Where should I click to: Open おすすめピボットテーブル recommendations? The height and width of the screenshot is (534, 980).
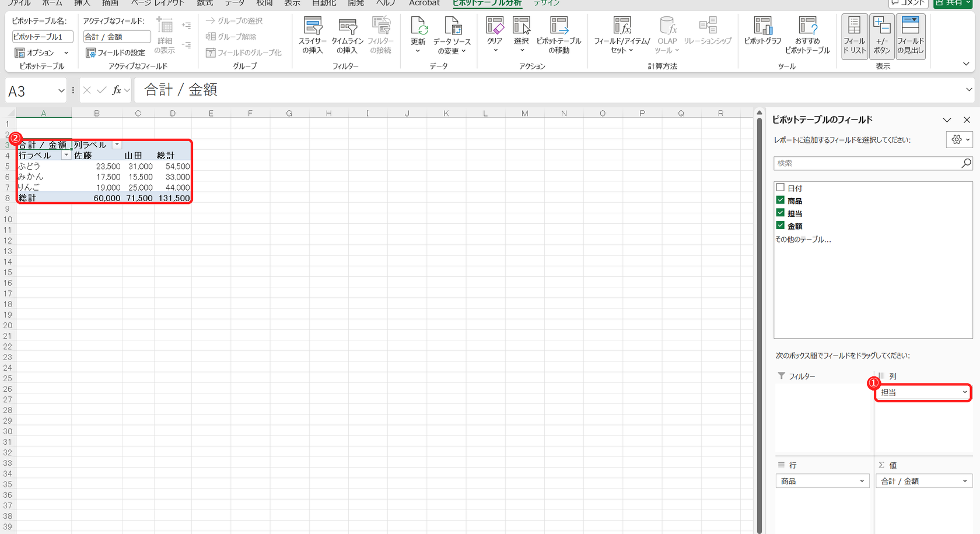807,36
